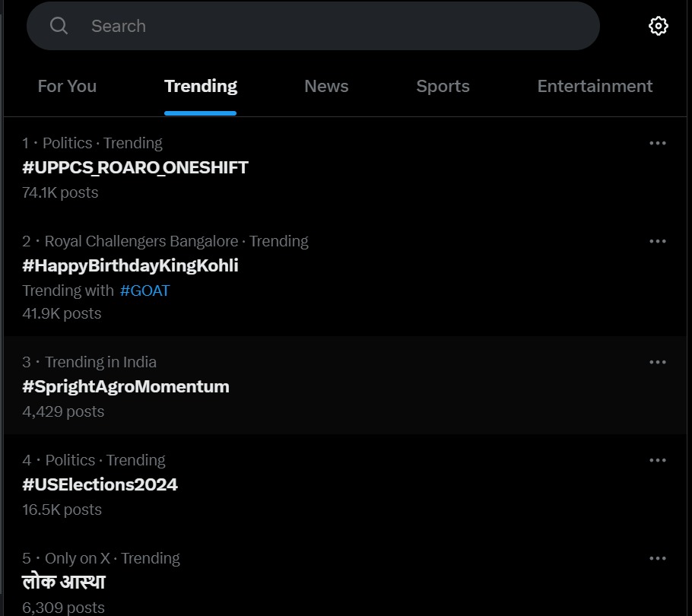
Task: Go to the Entertainment tab
Action: click(x=595, y=87)
